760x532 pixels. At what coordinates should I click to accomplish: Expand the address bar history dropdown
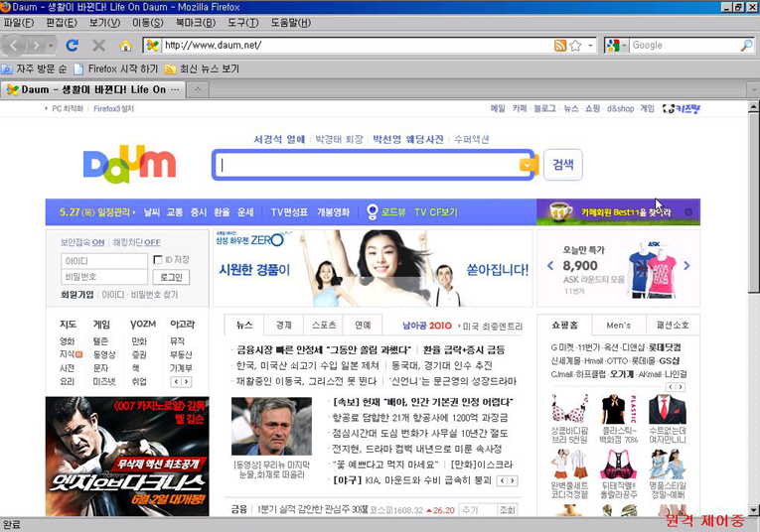(590, 46)
